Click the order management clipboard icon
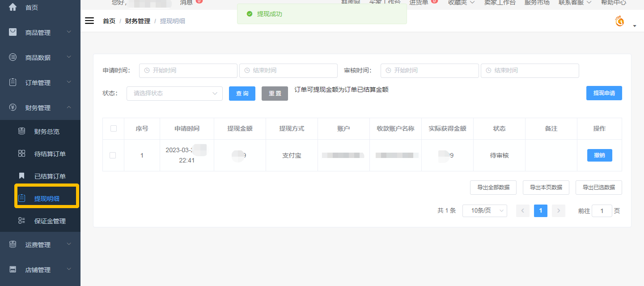 (13, 82)
